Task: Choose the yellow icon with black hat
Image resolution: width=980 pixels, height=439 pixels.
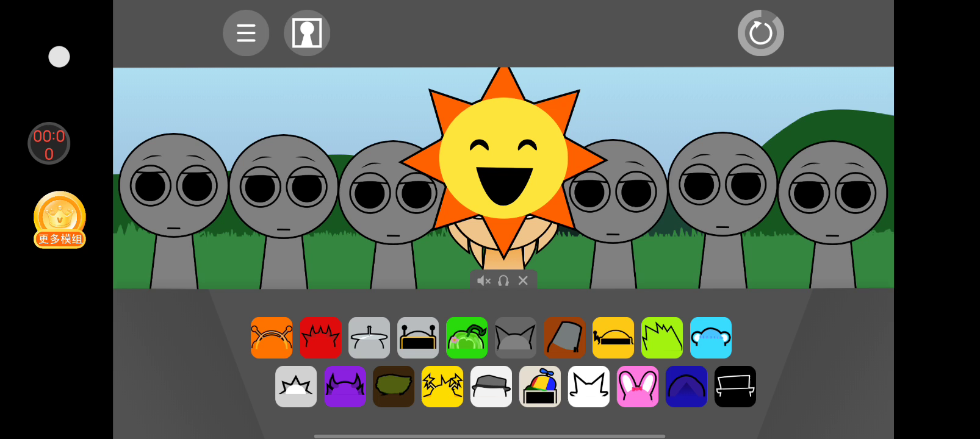Action: click(x=613, y=338)
